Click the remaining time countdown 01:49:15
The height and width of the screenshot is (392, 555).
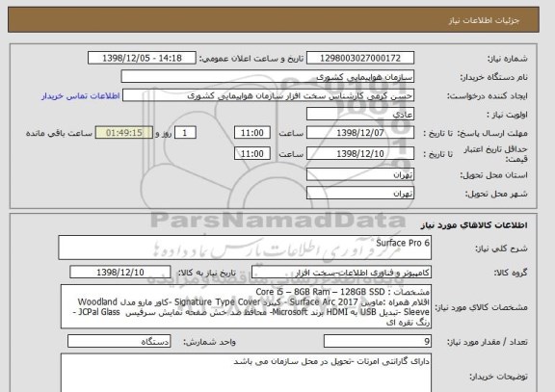pos(124,133)
